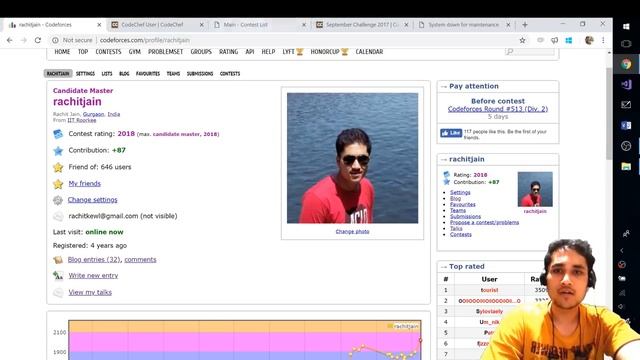Click the Facebook Like button
640x360 pixels.
coord(451,133)
